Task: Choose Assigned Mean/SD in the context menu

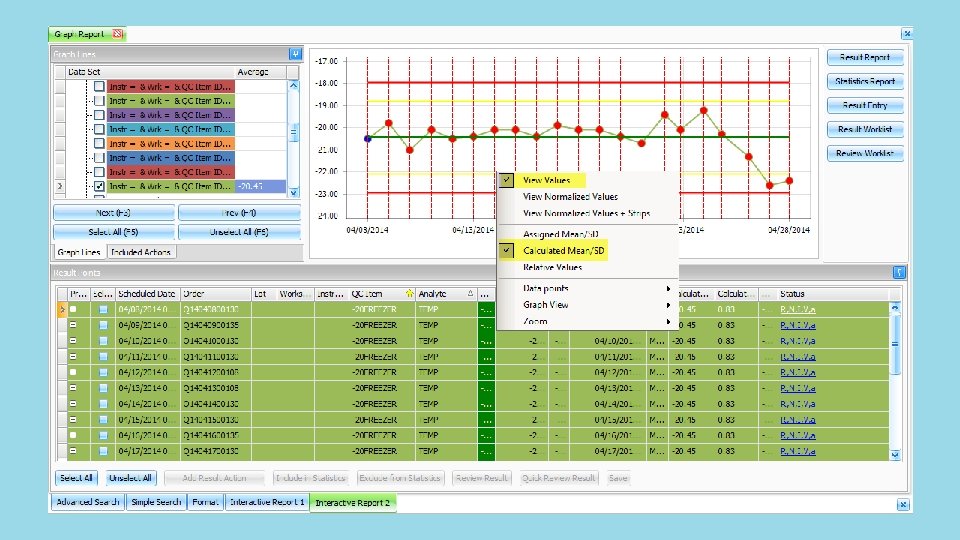Action: coord(561,234)
